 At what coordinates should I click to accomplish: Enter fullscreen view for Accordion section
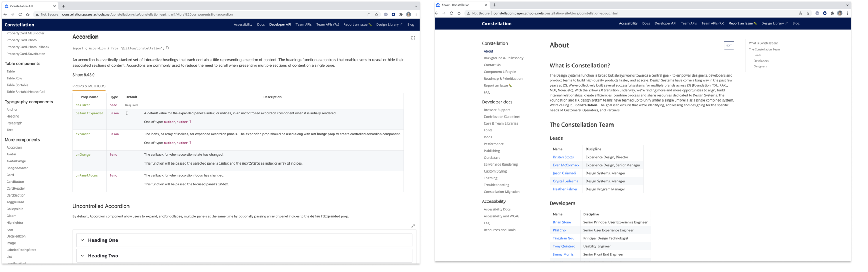(413, 38)
